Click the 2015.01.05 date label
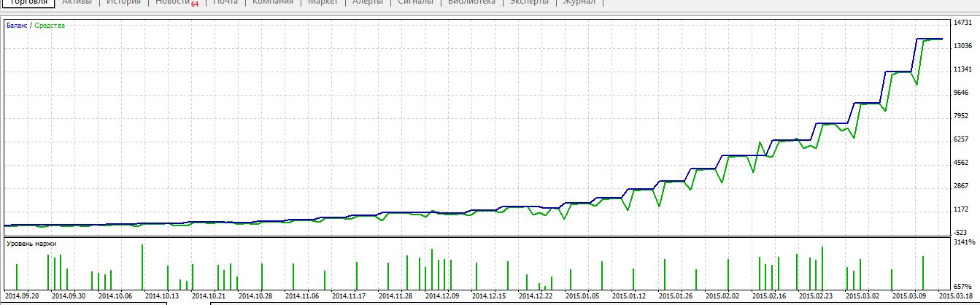980x305 pixels. point(582,296)
